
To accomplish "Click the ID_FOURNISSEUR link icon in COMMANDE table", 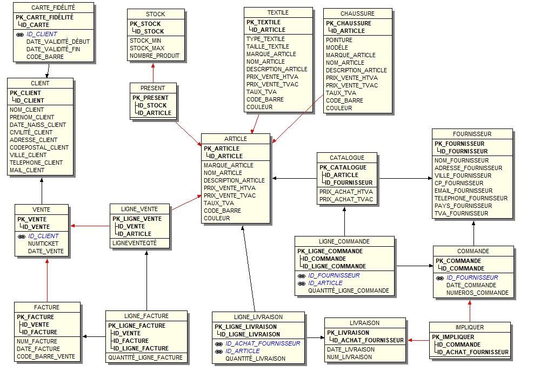I will point(440,278).
